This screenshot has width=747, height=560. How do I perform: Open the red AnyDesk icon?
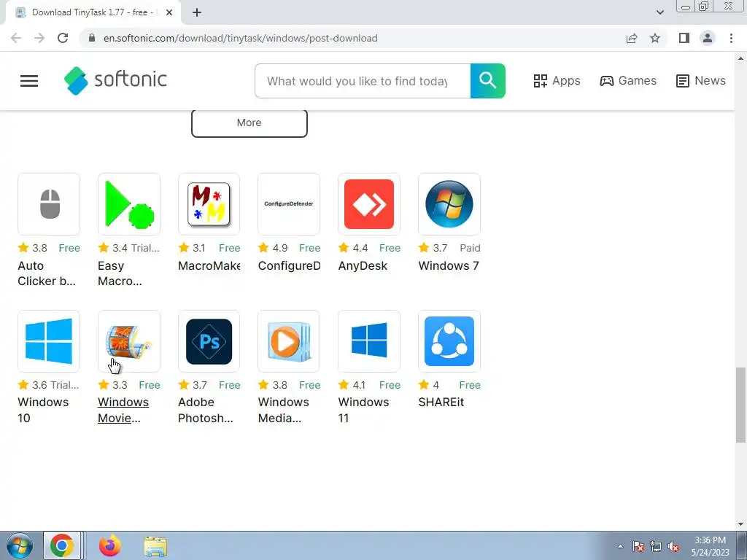(x=369, y=204)
